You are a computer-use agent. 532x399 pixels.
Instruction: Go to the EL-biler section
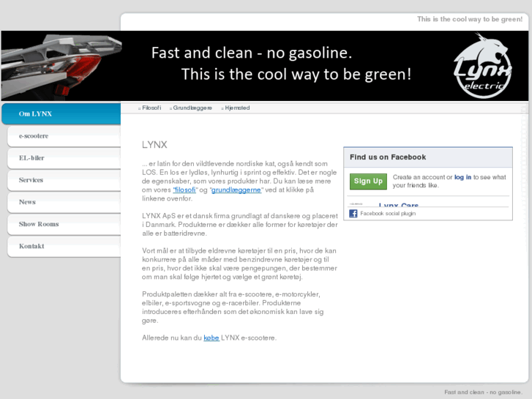click(64, 158)
